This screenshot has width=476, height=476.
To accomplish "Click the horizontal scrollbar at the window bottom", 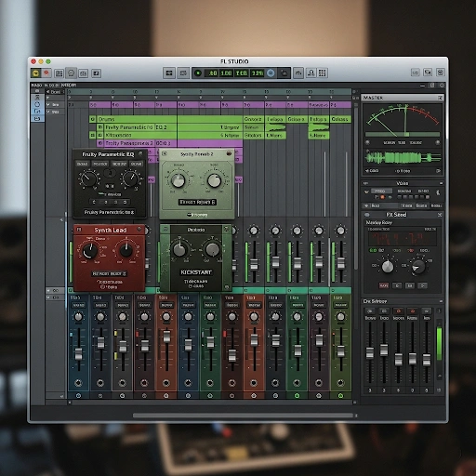I will coord(244,416).
